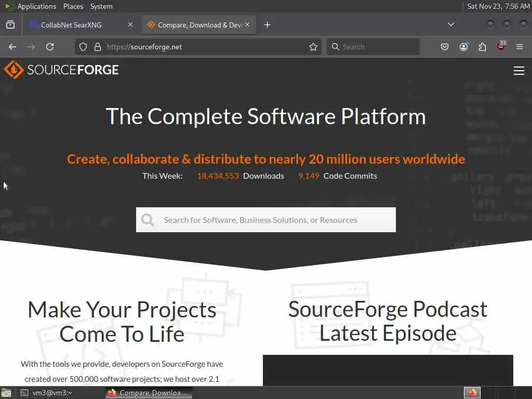The width and height of the screenshot is (532, 399).
Task: Open the Pocket save icon
Action: pos(445,47)
